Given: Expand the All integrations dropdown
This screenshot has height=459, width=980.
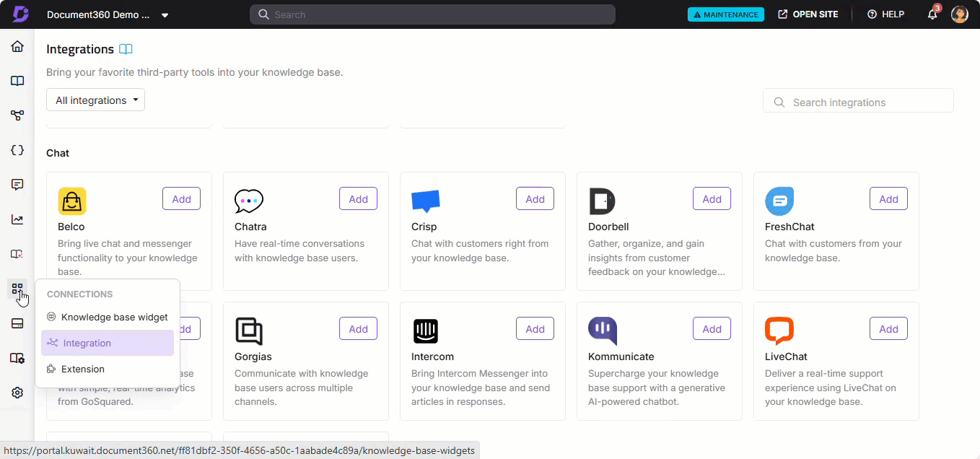Looking at the screenshot, I should click(x=95, y=100).
